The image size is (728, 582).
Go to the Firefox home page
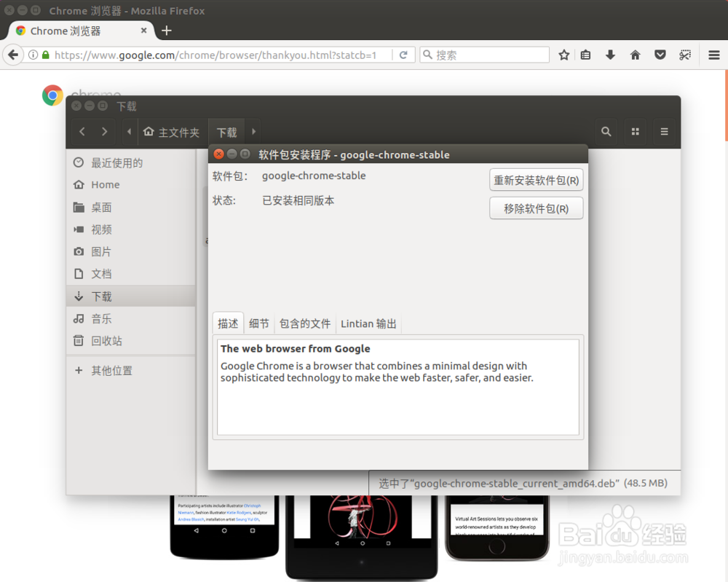(x=635, y=54)
